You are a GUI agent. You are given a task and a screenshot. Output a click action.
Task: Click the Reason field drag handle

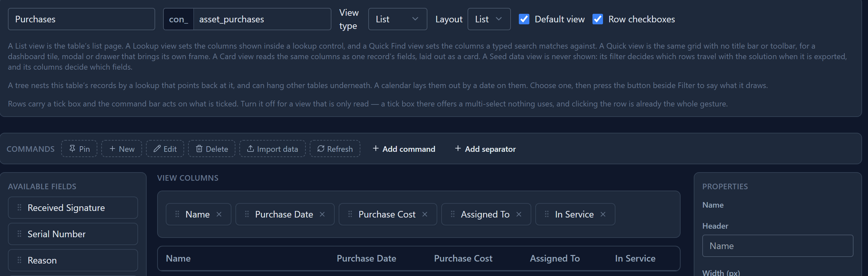(x=19, y=260)
